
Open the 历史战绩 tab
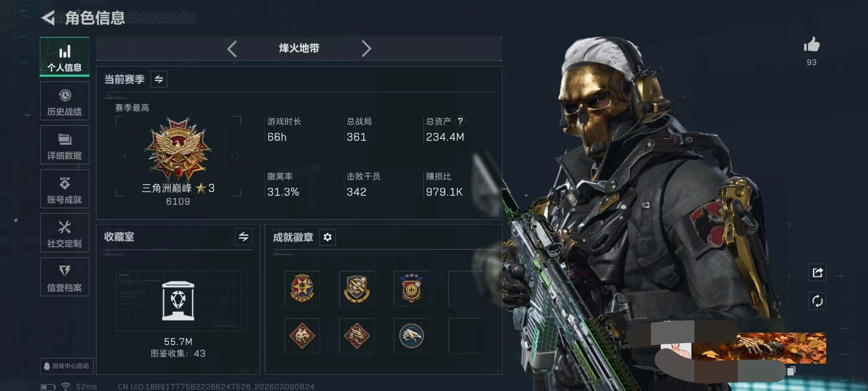tap(65, 101)
